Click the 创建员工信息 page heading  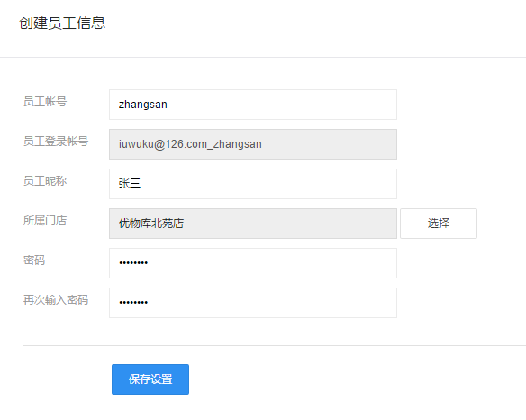[x=62, y=23]
